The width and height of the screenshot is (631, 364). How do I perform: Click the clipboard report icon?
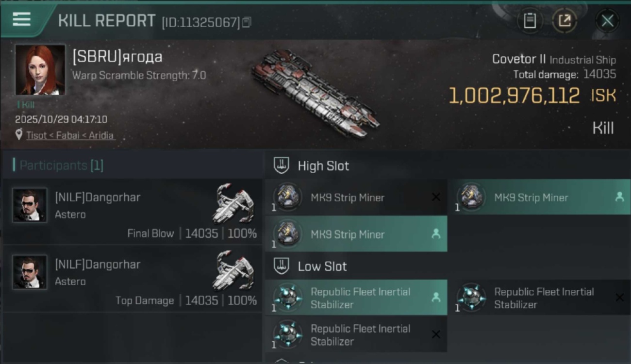[530, 21]
